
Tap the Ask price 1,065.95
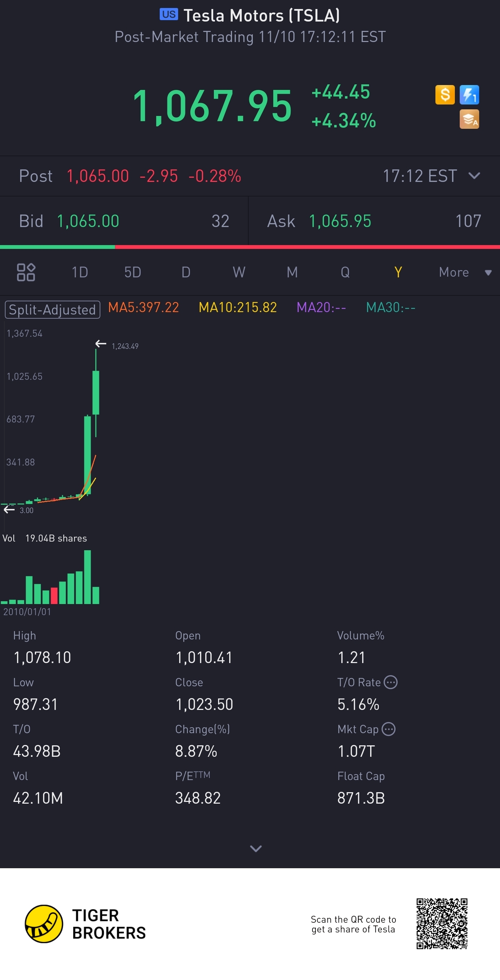pyautogui.click(x=340, y=221)
